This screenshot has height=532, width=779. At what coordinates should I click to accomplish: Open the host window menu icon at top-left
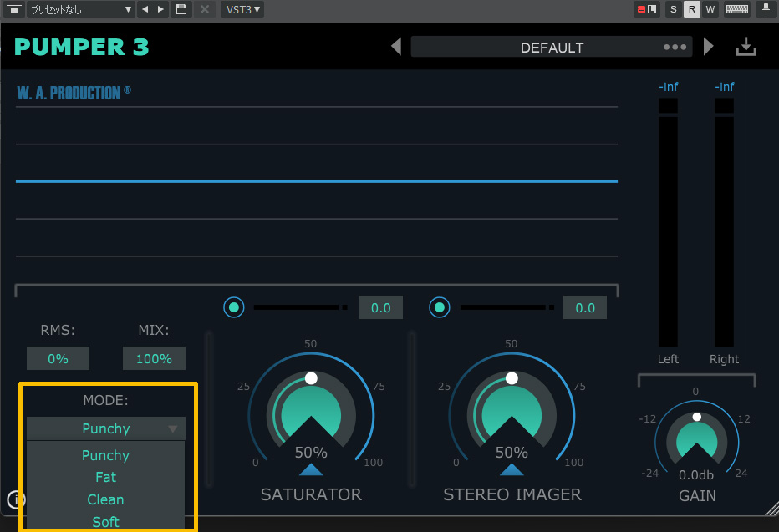(13, 9)
